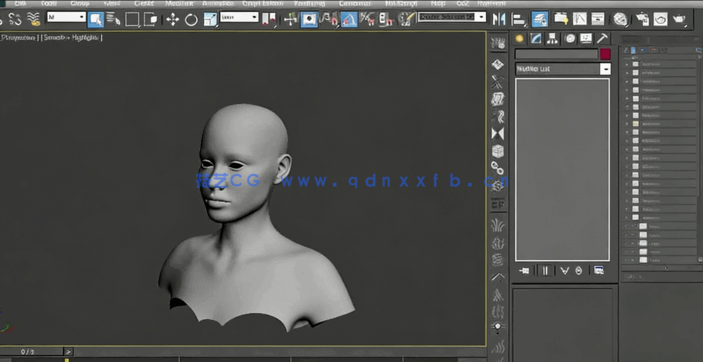Open the Material Editor
This screenshot has width=703, height=362.
621,19
